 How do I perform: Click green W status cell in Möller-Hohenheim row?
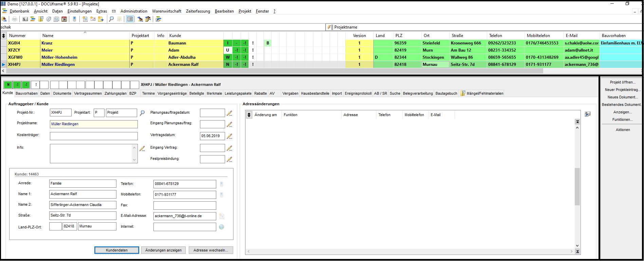click(x=227, y=57)
